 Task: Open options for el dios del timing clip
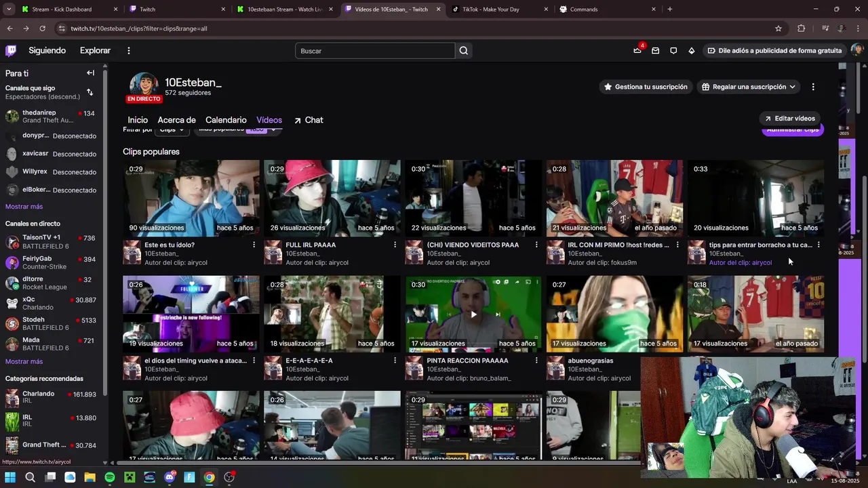coord(254,361)
